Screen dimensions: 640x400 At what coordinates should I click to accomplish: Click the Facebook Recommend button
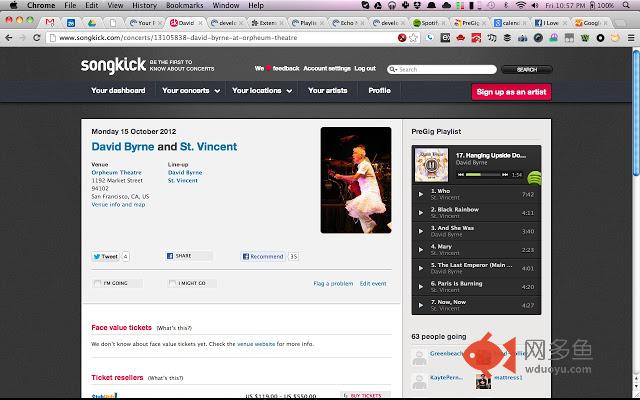(x=263, y=256)
